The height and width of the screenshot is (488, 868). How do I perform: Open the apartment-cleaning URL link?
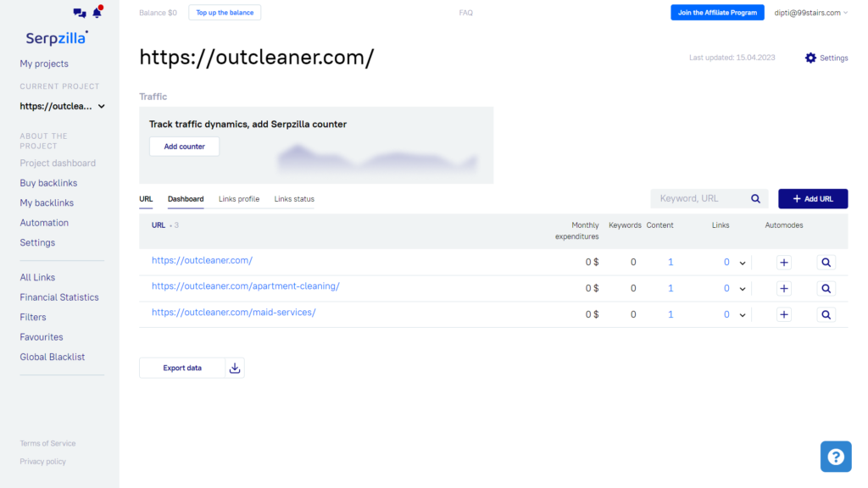[x=246, y=286]
